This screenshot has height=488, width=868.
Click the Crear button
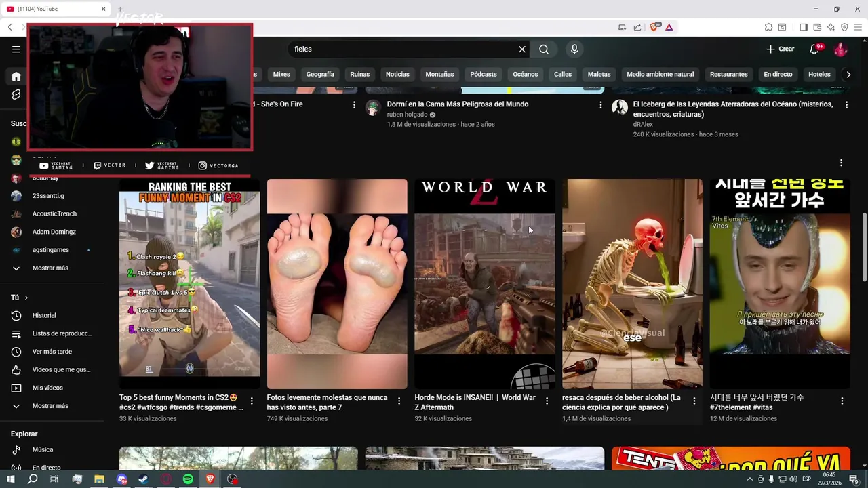pos(780,49)
